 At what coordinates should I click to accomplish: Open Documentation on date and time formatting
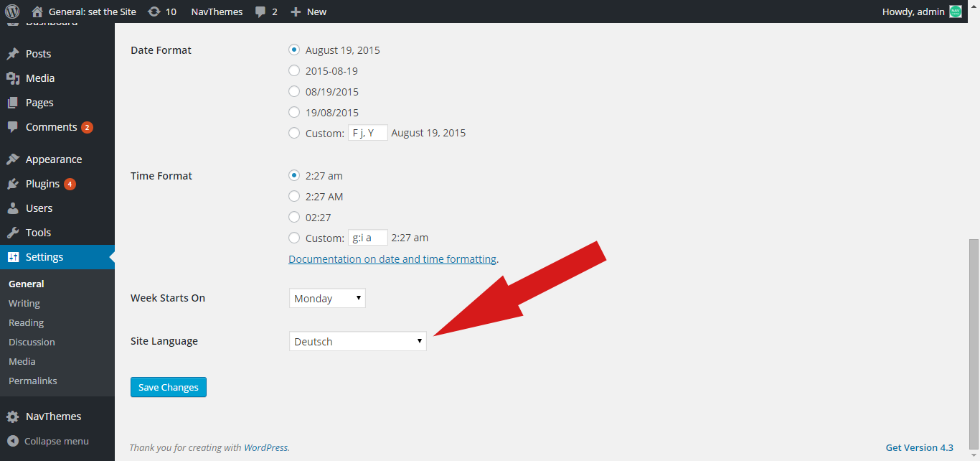(392, 259)
